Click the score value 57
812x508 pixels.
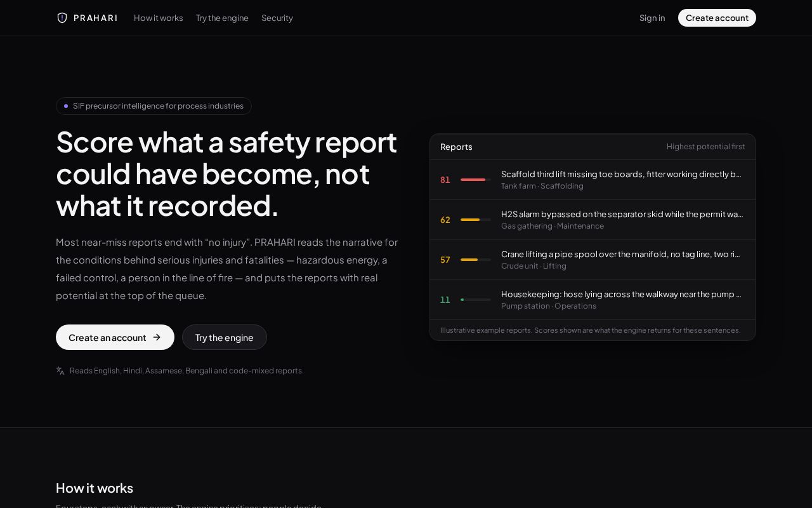click(x=445, y=260)
